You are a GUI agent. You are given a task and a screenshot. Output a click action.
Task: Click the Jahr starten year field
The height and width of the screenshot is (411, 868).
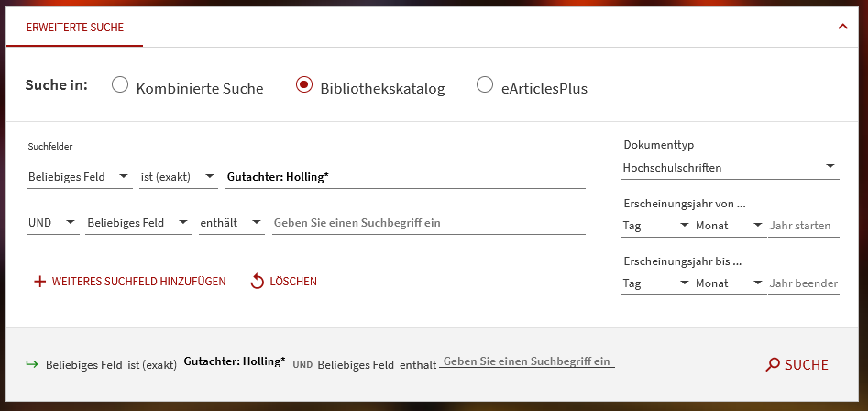tap(803, 226)
